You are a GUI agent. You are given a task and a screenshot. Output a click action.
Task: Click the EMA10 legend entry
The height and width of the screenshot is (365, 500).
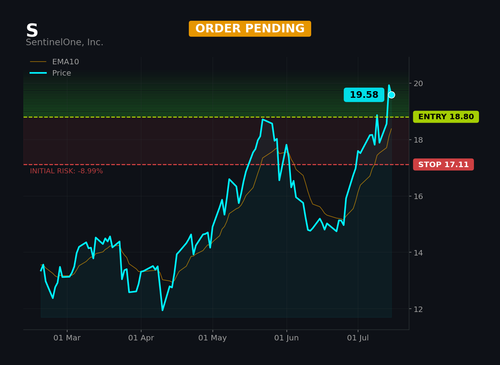55,62
